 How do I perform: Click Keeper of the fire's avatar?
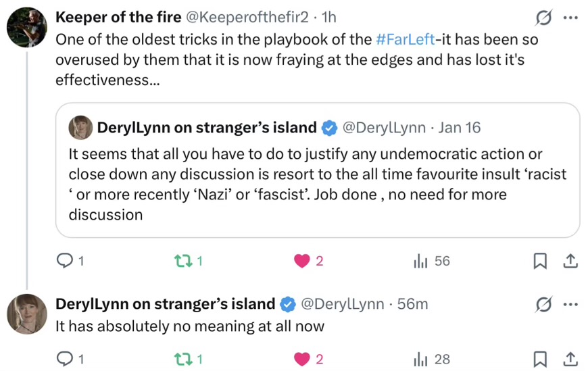tap(27, 28)
